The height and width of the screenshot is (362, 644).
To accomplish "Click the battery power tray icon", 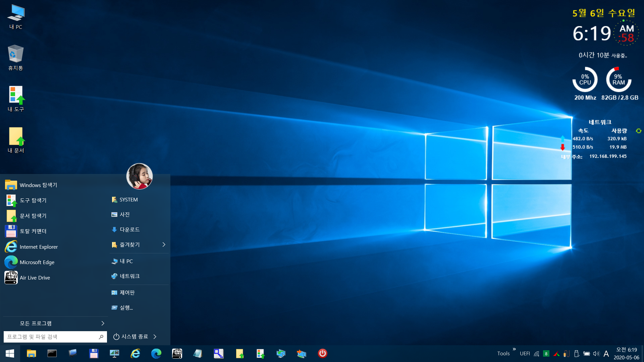I will (x=586, y=354).
